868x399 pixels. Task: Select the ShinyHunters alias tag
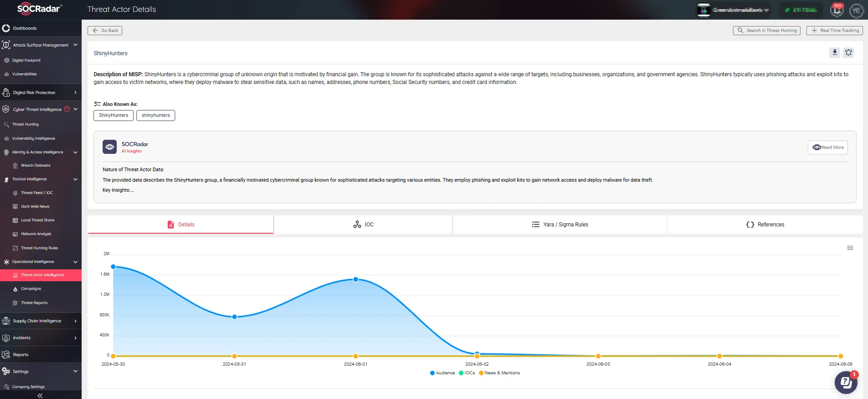click(114, 115)
